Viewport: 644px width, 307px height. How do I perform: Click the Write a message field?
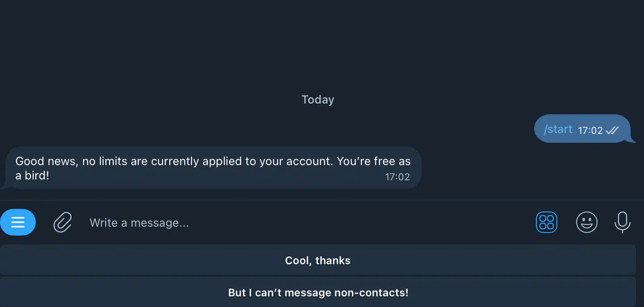(x=304, y=222)
